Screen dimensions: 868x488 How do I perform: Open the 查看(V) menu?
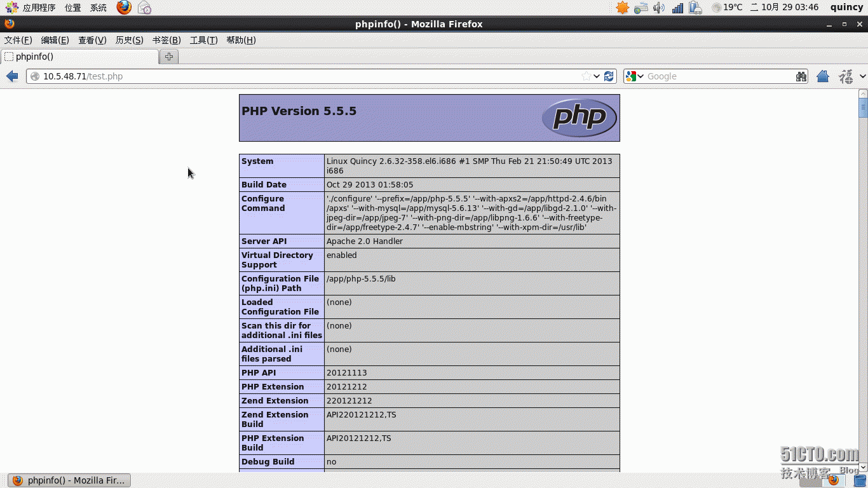[92, 40]
